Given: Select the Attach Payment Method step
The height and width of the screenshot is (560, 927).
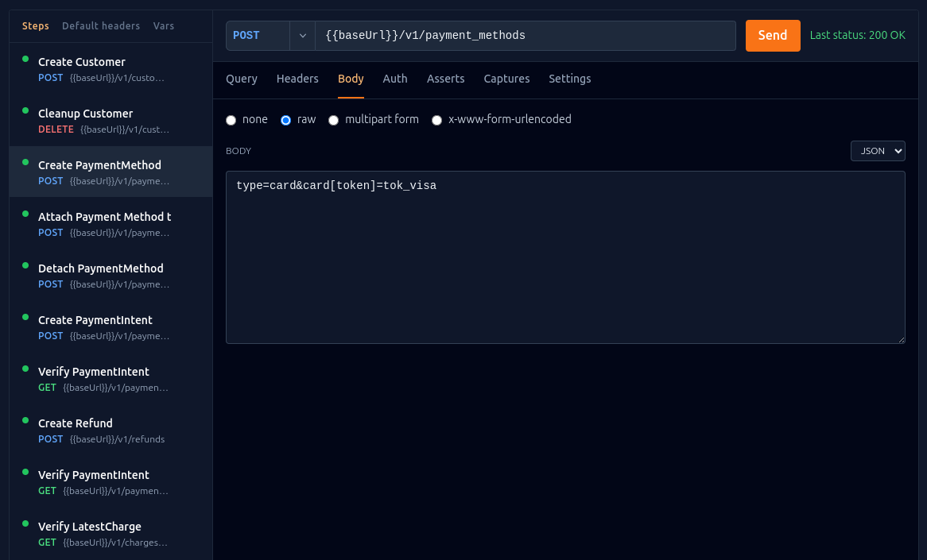Looking at the screenshot, I should (111, 224).
